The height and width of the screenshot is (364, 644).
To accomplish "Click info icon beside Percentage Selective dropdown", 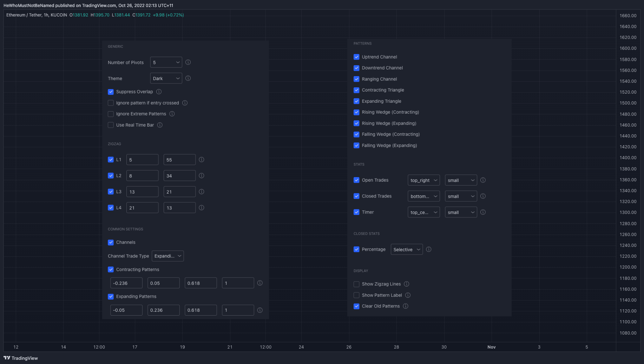I will (429, 249).
